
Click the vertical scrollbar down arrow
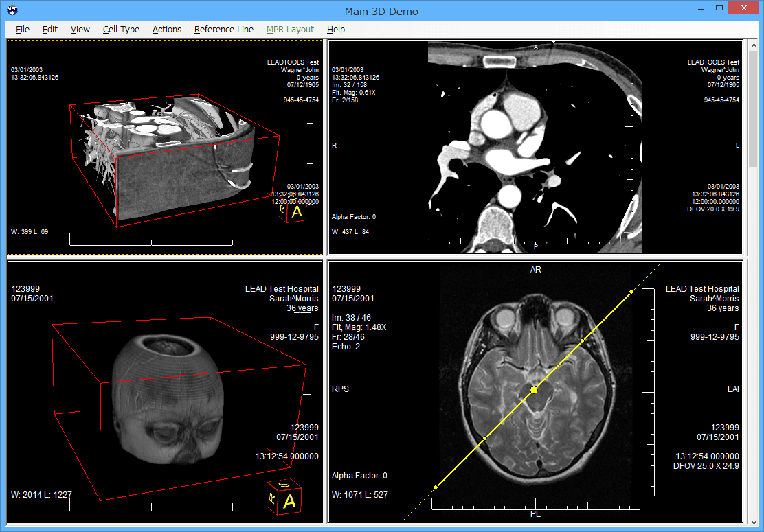[754, 522]
